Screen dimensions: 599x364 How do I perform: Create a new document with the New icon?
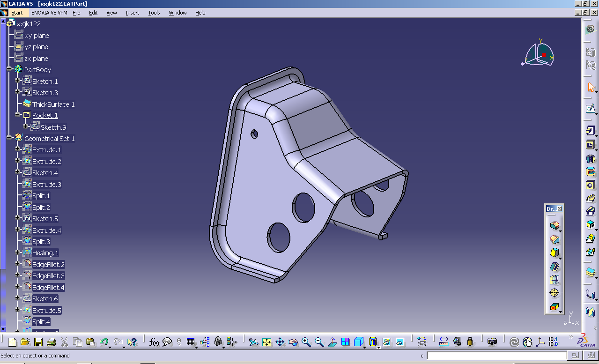(13, 342)
